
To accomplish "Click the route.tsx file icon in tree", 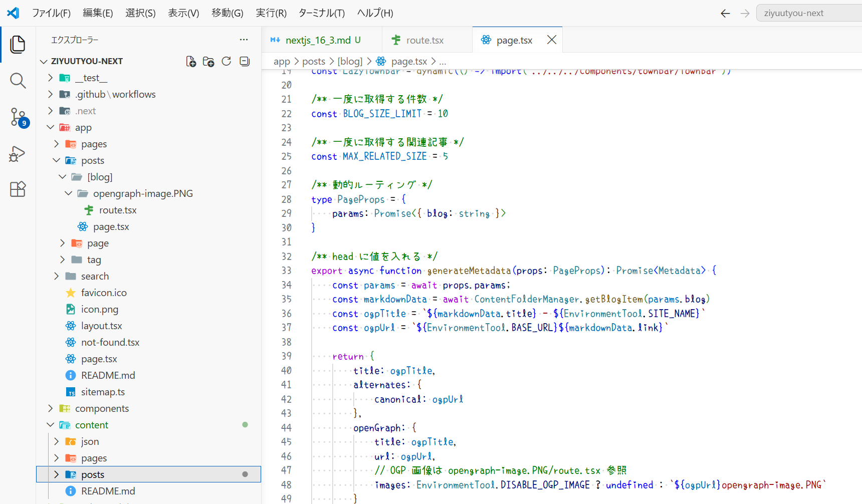I will coord(89,210).
